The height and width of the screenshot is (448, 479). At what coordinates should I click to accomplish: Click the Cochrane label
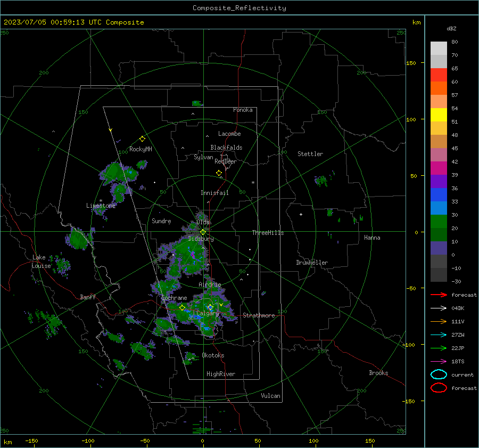pyautogui.click(x=174, y=298)
